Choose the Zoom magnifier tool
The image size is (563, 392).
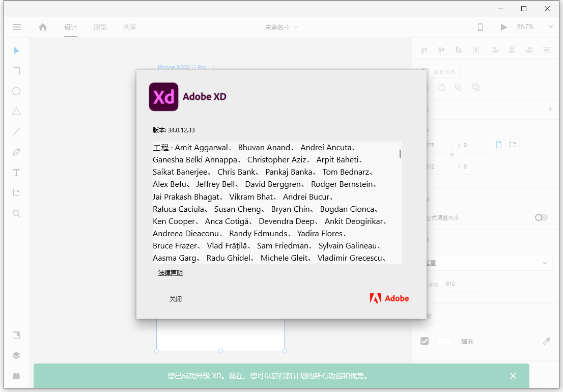[x=16, y=213]
